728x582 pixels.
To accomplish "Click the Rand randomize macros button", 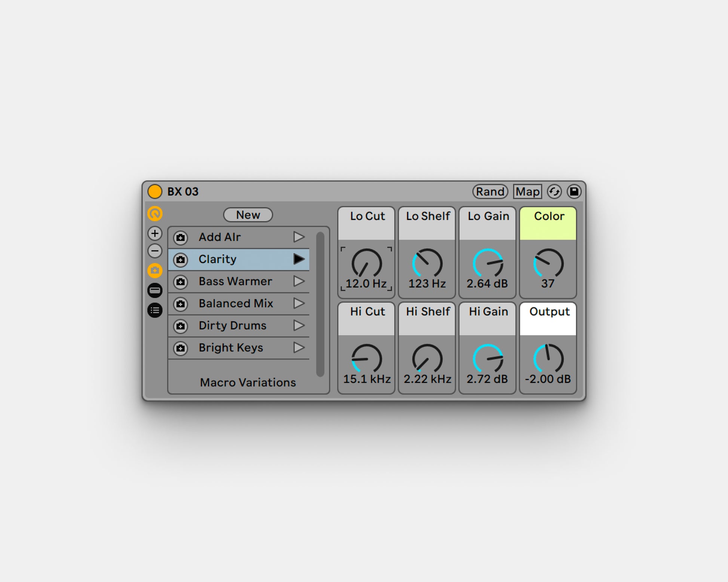I will (490, 191).
